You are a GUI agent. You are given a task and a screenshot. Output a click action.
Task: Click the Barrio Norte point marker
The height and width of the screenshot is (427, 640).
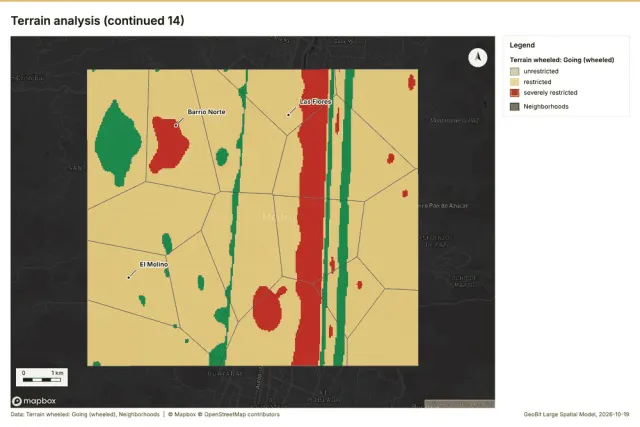pyautogui.click(x=176, y=125)
